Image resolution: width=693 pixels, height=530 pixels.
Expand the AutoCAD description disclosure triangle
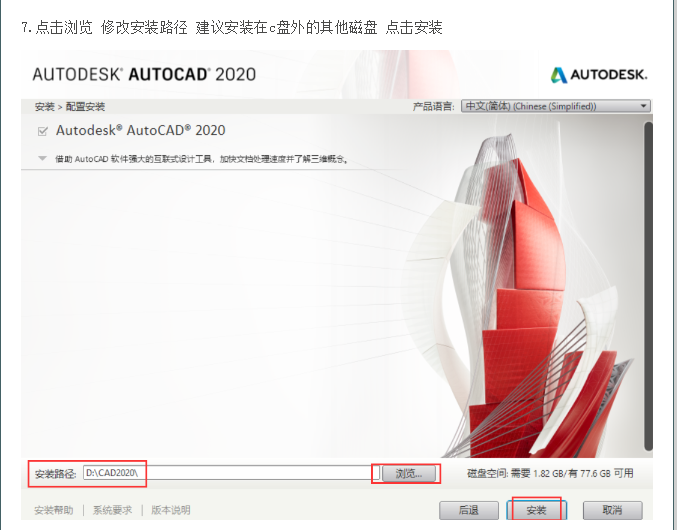click(42, 158)
